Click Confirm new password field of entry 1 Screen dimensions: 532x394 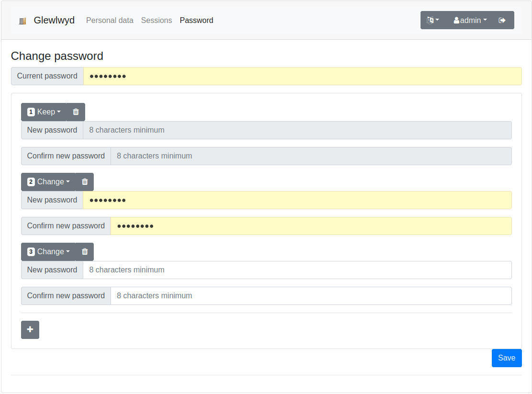[x=311, y=156]
